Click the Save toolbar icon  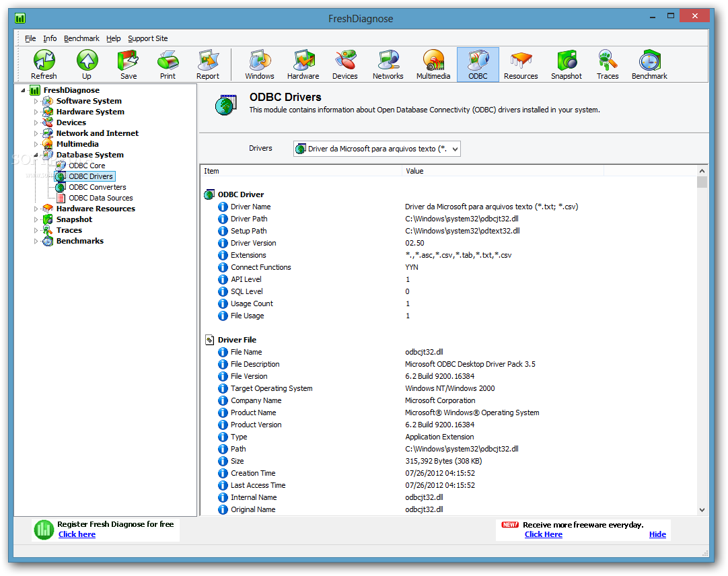click(128, 61)
